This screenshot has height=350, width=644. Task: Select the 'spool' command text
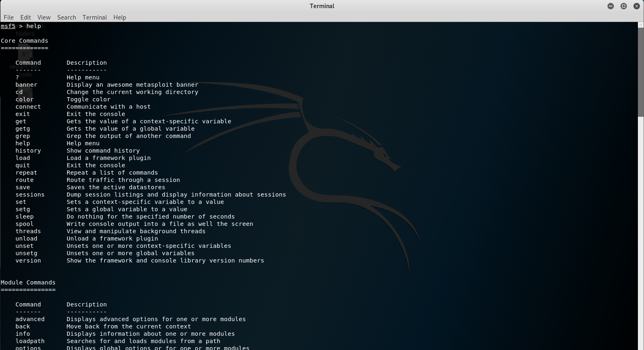pos(24,224)
